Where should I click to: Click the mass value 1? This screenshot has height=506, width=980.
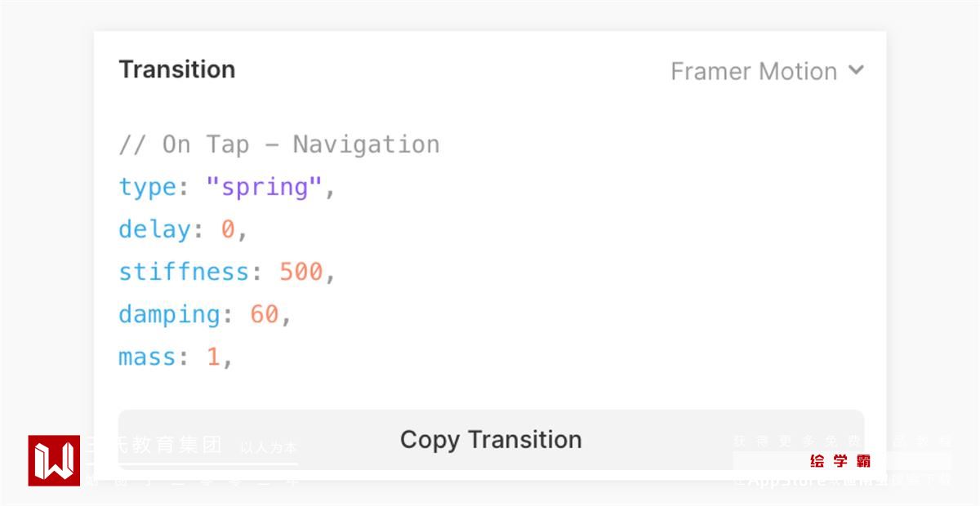pos(213,357)
